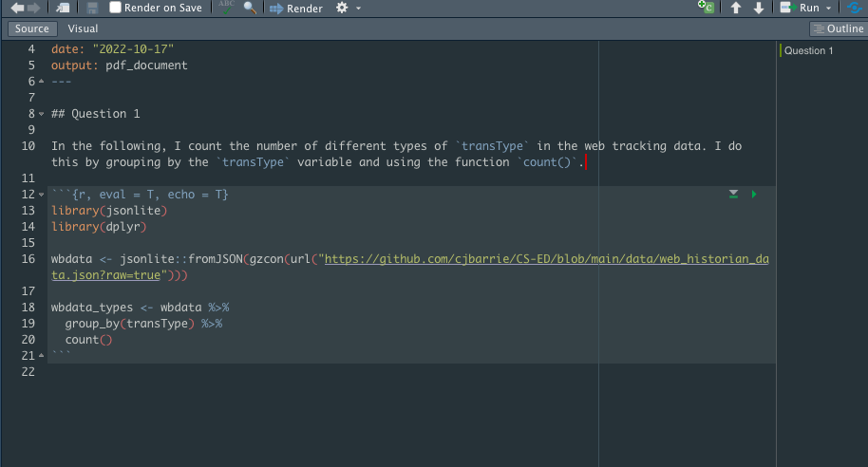Viewport: 868px width, 467px height.
Task: Run all chunks above this chunk
Action: (733, 195)
